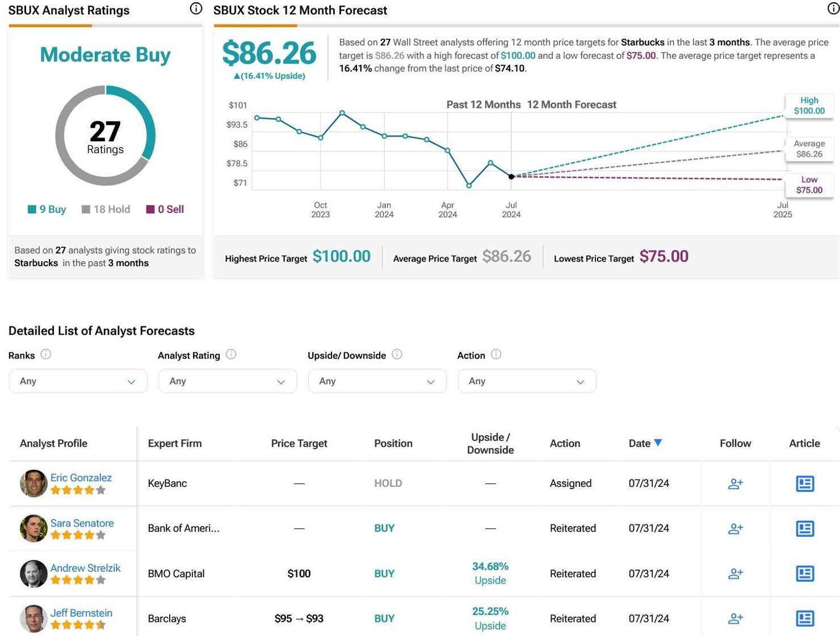Viewport: 840px width, 636px height.
Task: Click the $100 price target for Andrew Strelzik
Action: pyautogui.click(x=299, y=574)
